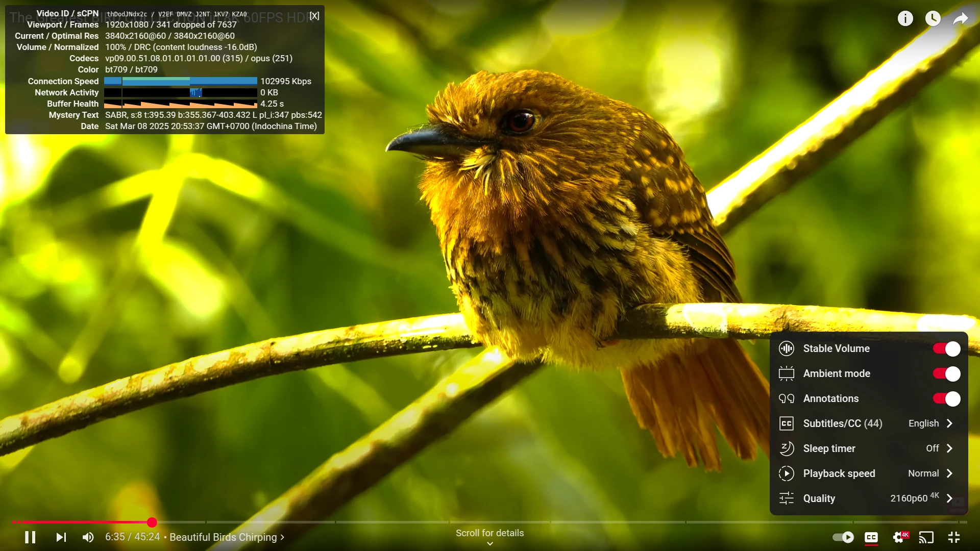
Task: Click the Share arrow icon
Action: pyautogui.click(x=961, y=19)
